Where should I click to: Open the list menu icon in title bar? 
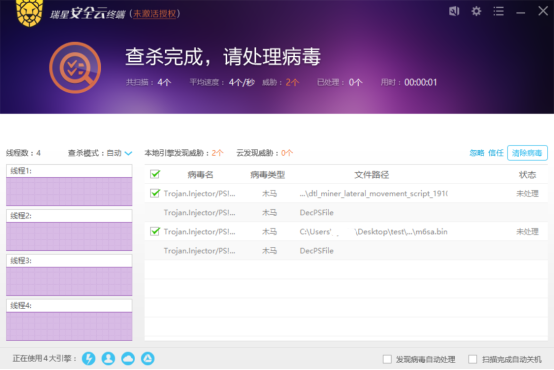coord(499,11)
